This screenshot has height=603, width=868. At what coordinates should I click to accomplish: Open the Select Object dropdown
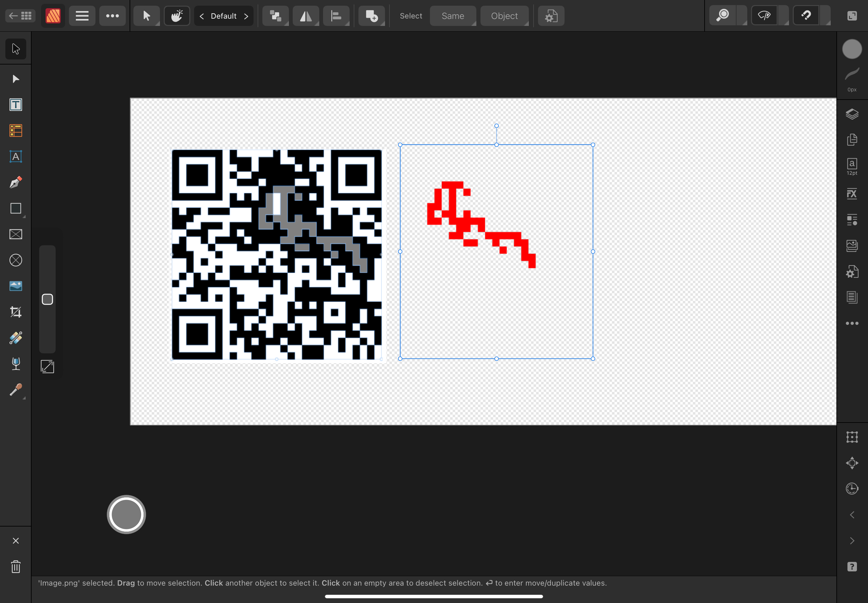pyautogui.click(x=504, y=16)
